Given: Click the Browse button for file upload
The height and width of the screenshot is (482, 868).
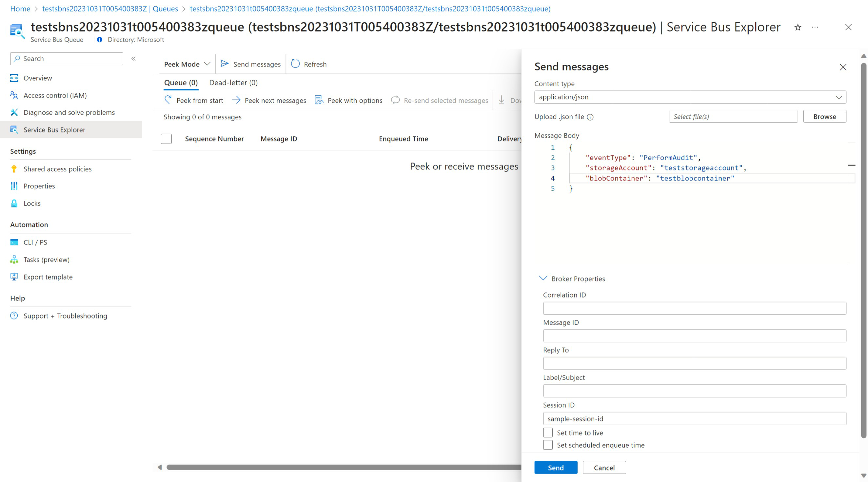Looking at the screenshot, I should pos(825,116).
